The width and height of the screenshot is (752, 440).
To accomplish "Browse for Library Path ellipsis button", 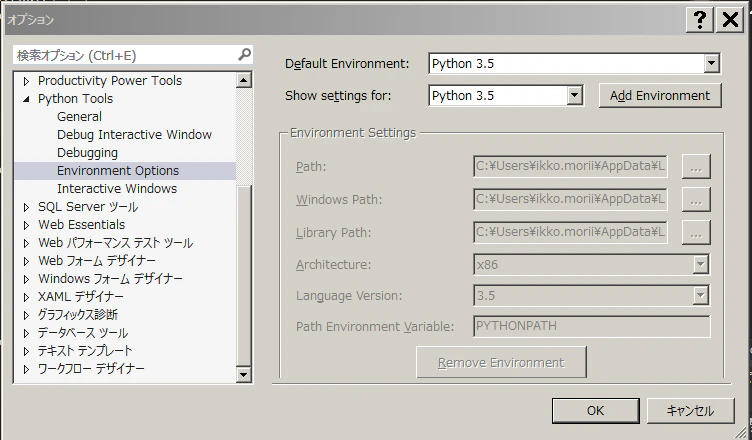I will 696,233.
